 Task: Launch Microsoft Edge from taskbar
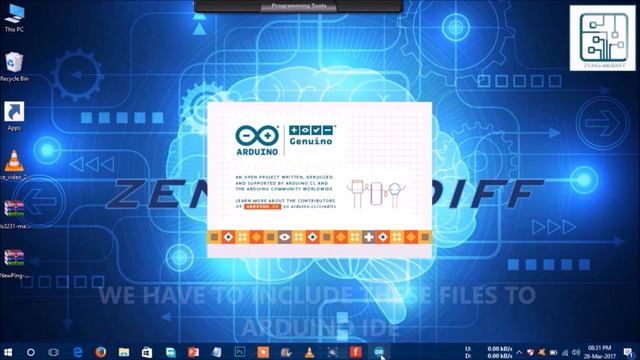[x=78, y=352]
